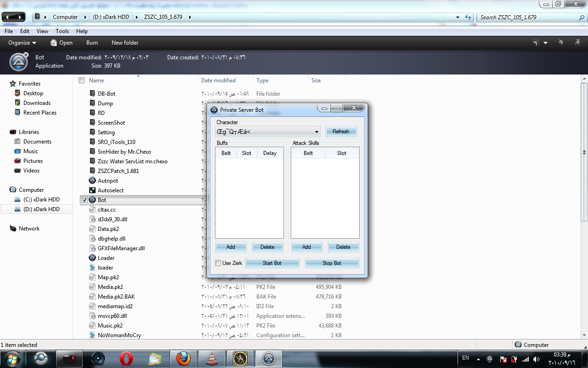Open the File menu
This screenshot has height=368, width=588.
pyautogui.click(x=9, y=31)
